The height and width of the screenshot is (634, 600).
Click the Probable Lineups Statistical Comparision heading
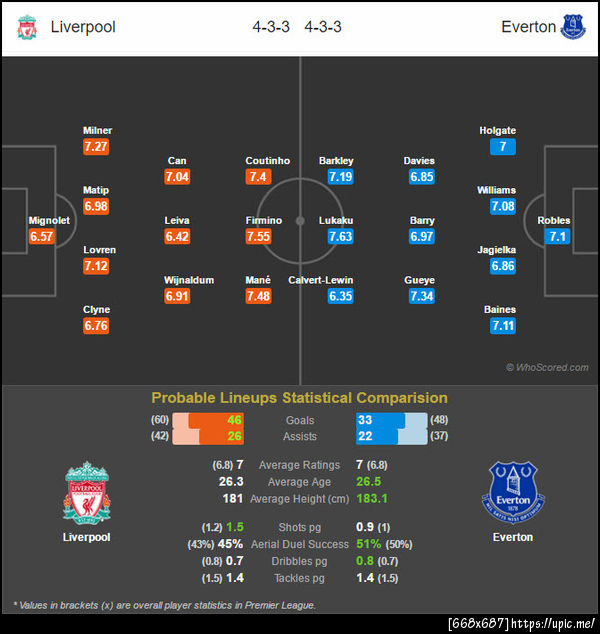(299, 397)
